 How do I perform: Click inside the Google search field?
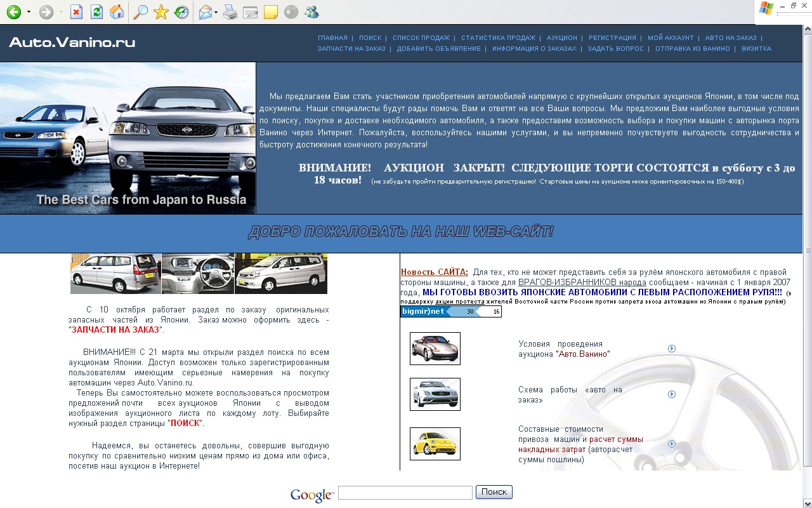404,492
